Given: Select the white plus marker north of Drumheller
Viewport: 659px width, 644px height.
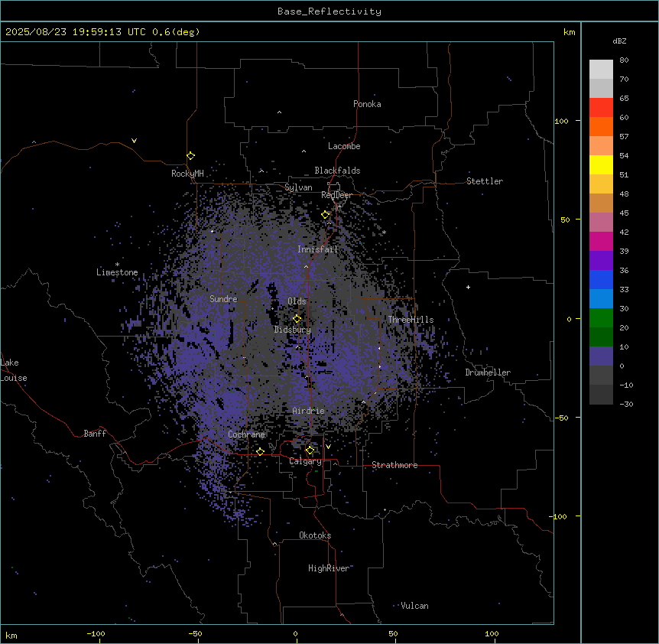Looking at the screenshot, I should (468, 287).
